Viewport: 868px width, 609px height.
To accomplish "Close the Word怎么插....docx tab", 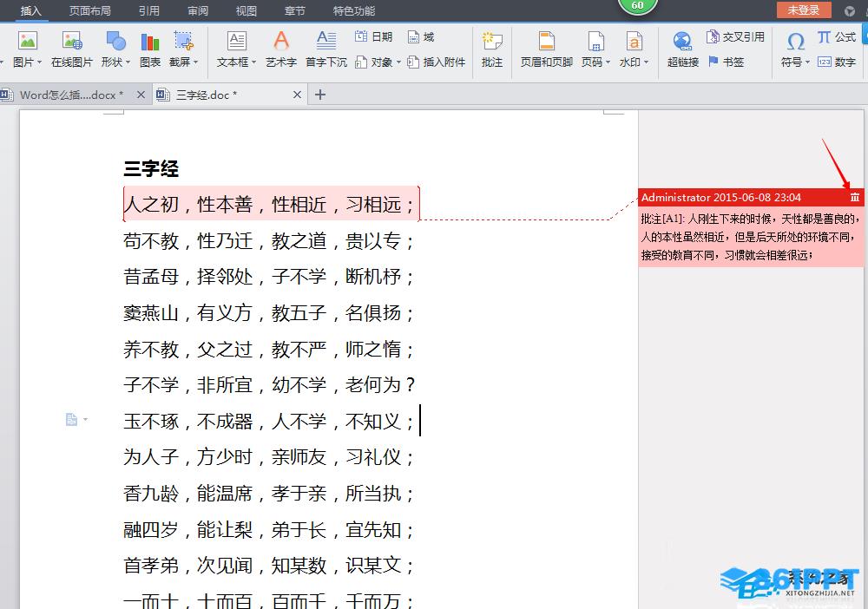I will [x=141, y=95].
